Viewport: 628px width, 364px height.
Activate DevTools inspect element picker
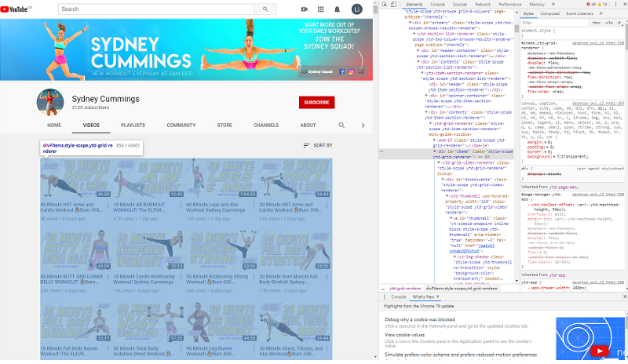pyautogui.click(x=385, y=5)
